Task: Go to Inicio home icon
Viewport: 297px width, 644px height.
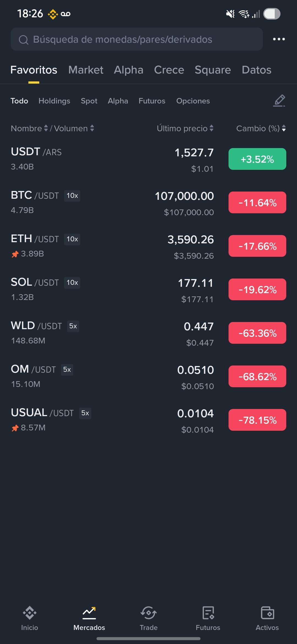Action: click(29, 613)
